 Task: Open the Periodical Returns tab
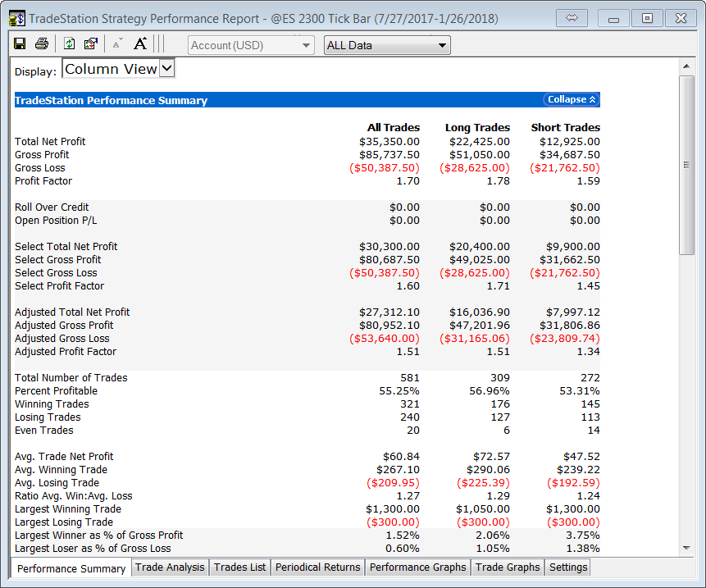[317, 567]
